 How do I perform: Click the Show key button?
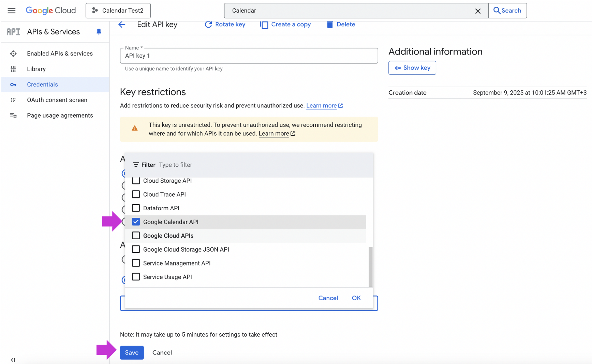(x=412, y=68)
